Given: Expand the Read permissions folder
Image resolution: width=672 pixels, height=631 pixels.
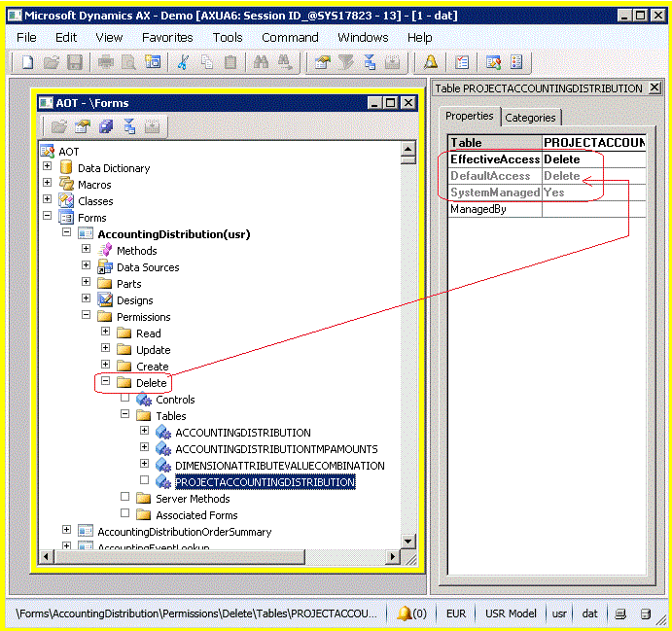Looking at the screenshot, I should tap(105, 332).
